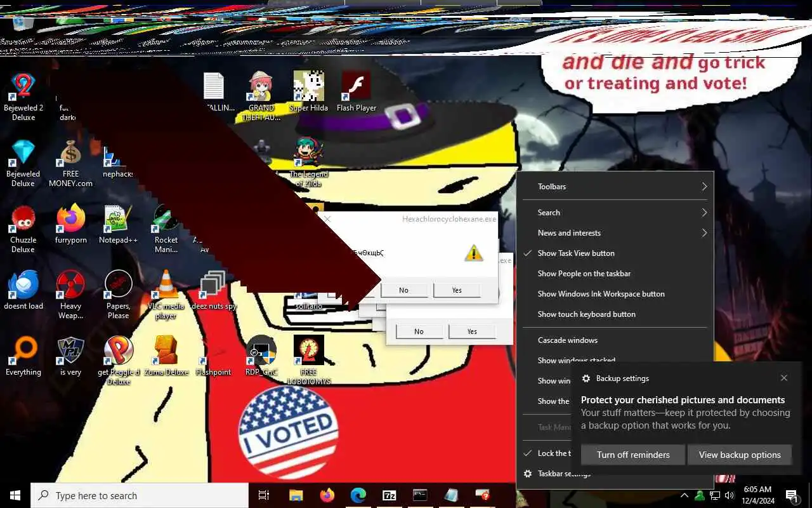Click the volume speaker tray icon
The height and width of the screenshot is (508, 812).
coord(730,495)
